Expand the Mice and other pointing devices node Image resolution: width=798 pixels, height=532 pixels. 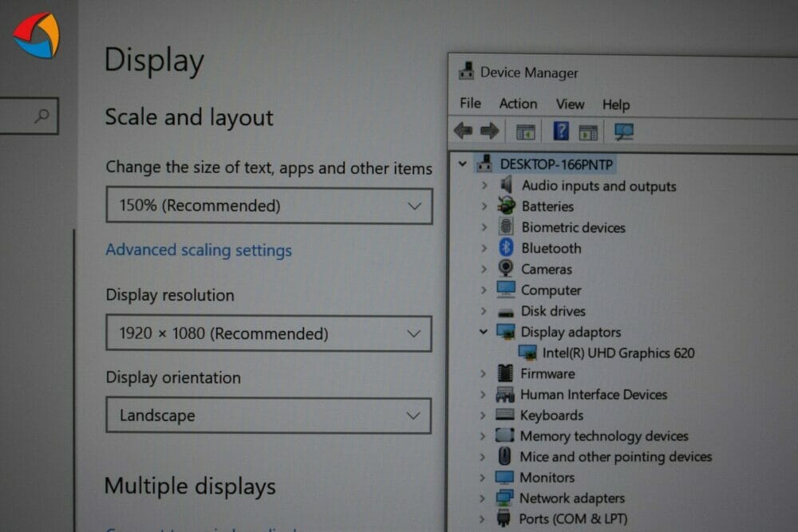click(x=483, y=456)
